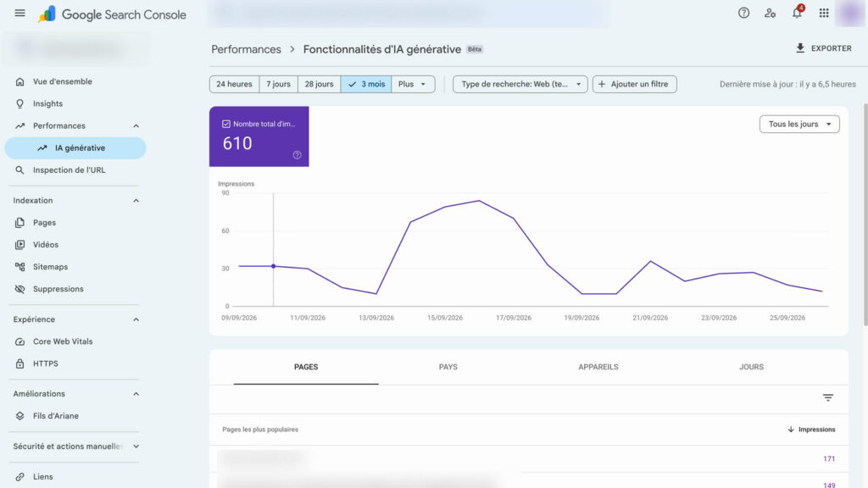The width and height of the screenshot is (868, 488).
Task: Open the hamburger navigation menu
Action: [20, 13]
